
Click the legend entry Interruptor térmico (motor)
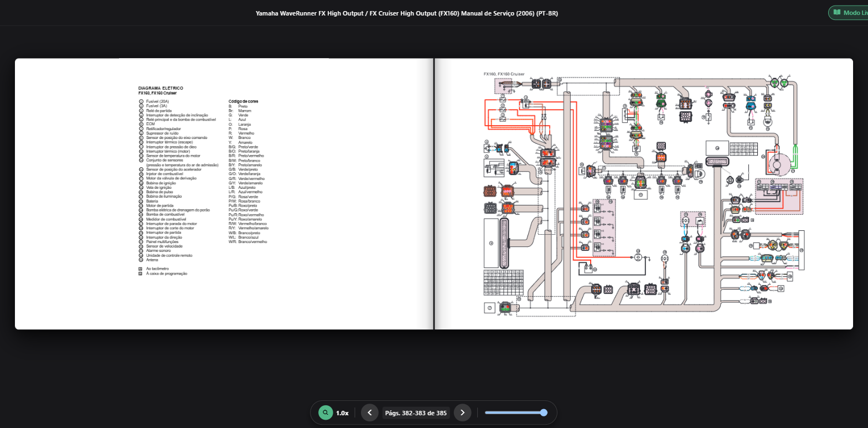click(x=168, y=151)
